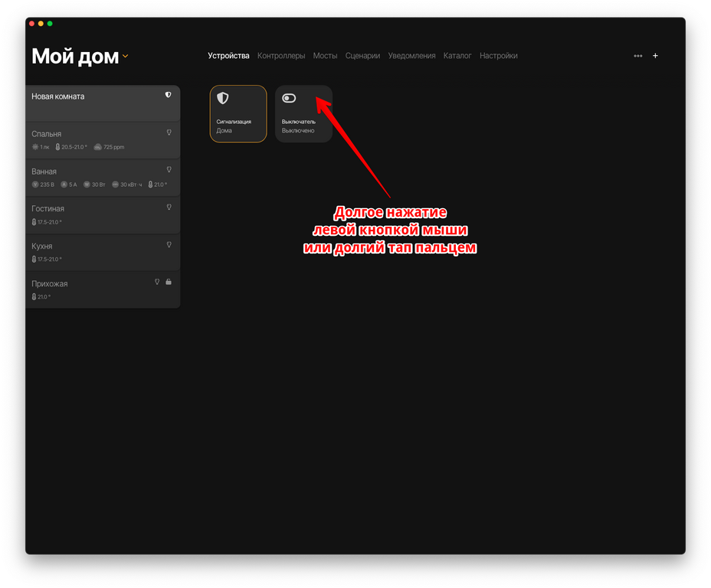
Task: Open the Настройки tab
Action: coord(499,56)
